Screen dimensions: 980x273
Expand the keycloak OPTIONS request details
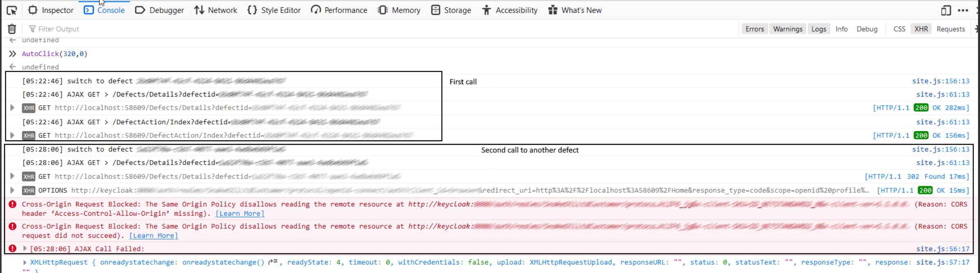click(12, 190)
